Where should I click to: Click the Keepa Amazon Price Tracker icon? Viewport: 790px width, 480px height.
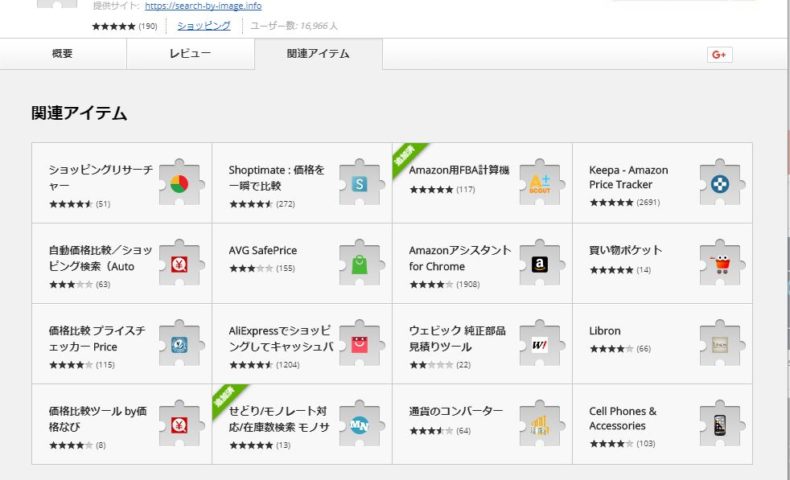[720, 184]
